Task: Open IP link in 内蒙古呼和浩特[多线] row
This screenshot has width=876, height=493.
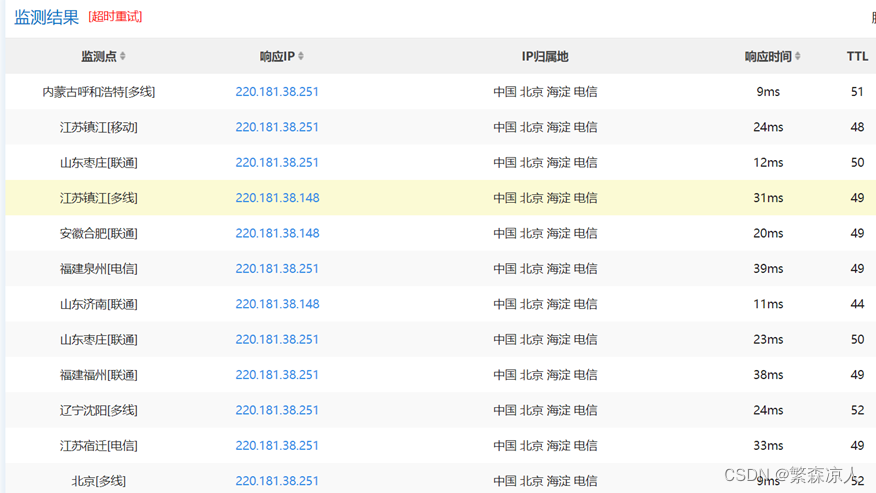Action: pyautogui.click(x=277, y=92)
